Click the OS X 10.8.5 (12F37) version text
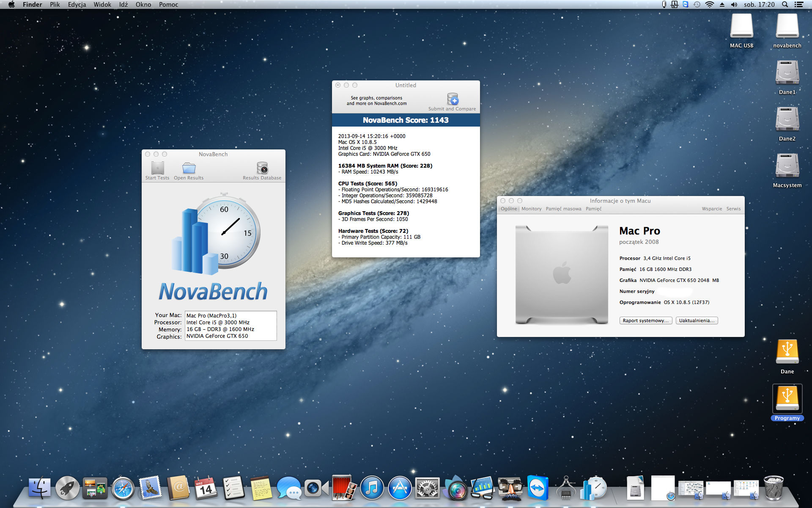Screen dimensions: 812x508 pyautogui.click(x=686, y=302)
